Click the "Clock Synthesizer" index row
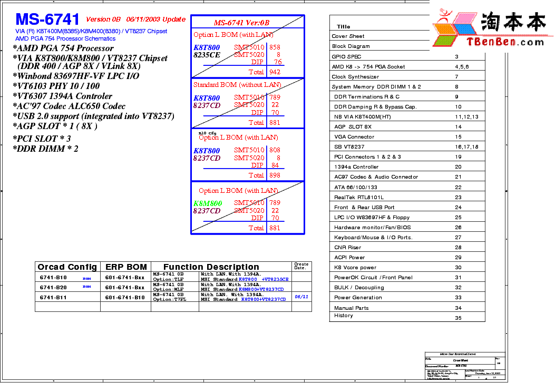The width and height of the screenshot is (555, 392). pos(407,77)
